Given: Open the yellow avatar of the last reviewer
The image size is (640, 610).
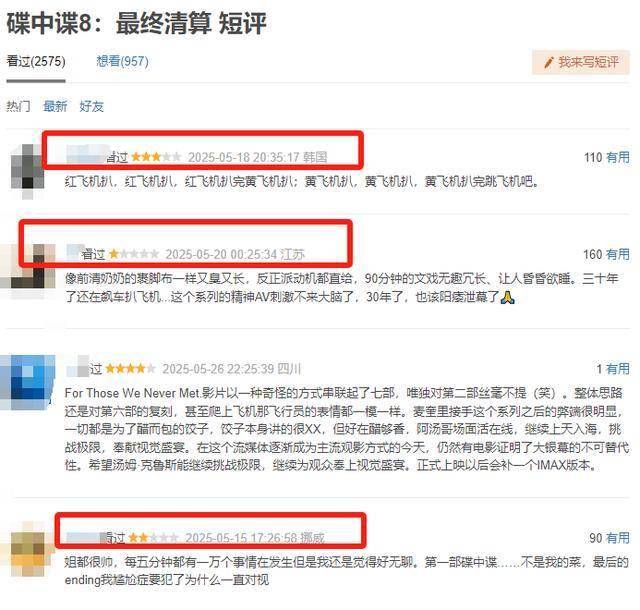Looking at the screenshot, I should tap(28, 548).
